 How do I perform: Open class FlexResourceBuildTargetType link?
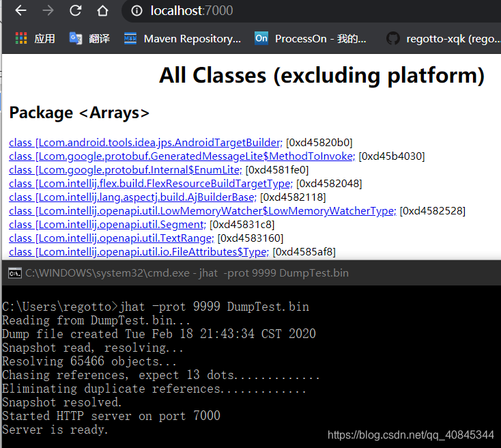pyautogui.click(x=151, y=184)
